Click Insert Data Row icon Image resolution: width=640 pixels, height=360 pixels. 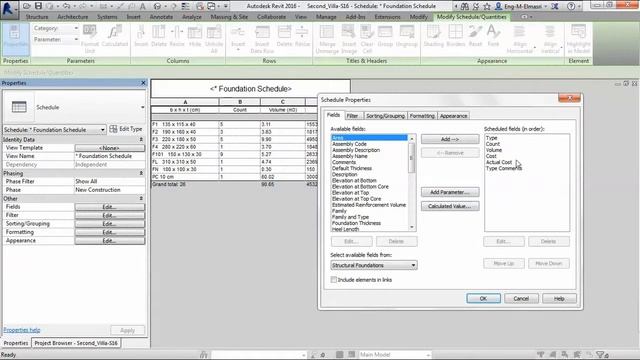coord(262,39)
